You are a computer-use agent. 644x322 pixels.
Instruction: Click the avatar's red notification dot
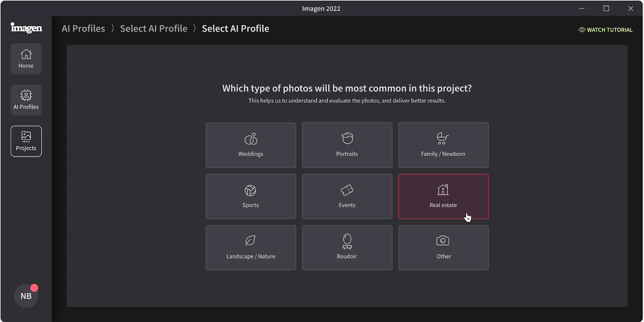34,288
